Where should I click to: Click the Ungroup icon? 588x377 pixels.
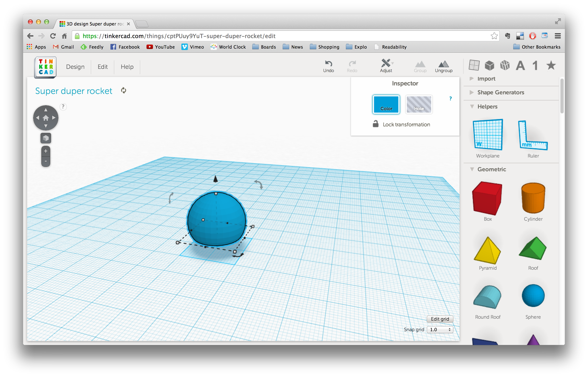(x=444, y=66)
